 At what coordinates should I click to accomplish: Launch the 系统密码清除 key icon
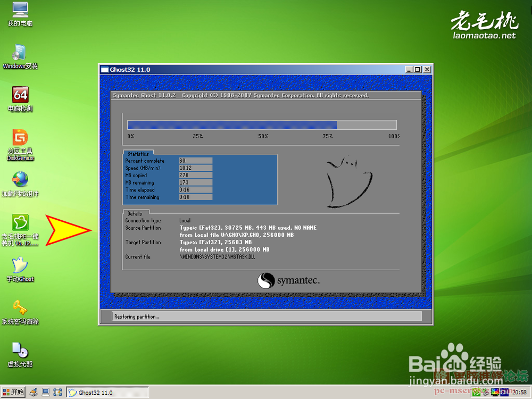click(x=20, y=312)
